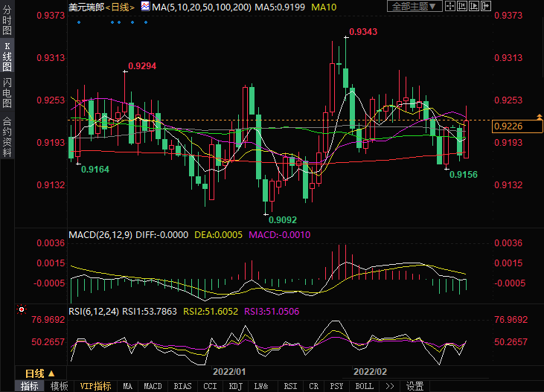Expand the 日线 period selector at bottom
The image size is (544, 392).
pos(39,373)
